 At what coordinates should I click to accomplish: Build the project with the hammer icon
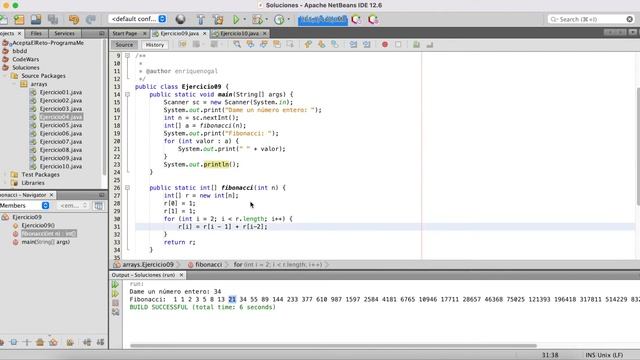[x=201, y=19]
